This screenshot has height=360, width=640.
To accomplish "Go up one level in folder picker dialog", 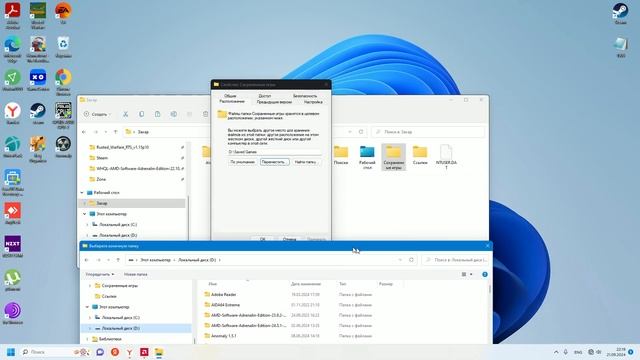I will click(118, 260).
